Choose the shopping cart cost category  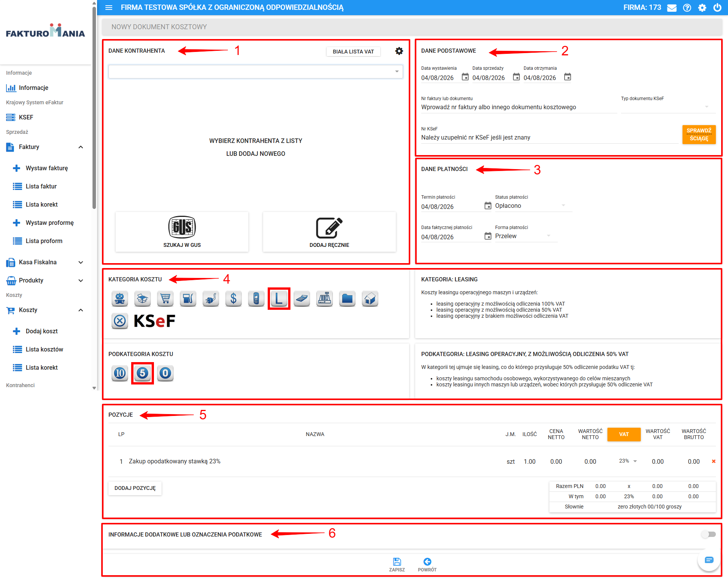click(x=165, y=299)
